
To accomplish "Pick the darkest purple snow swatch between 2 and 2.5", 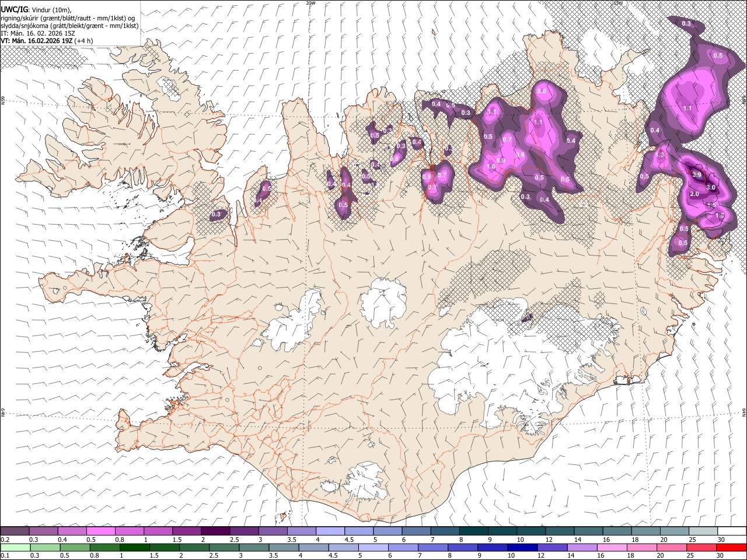I will point(215,531).
